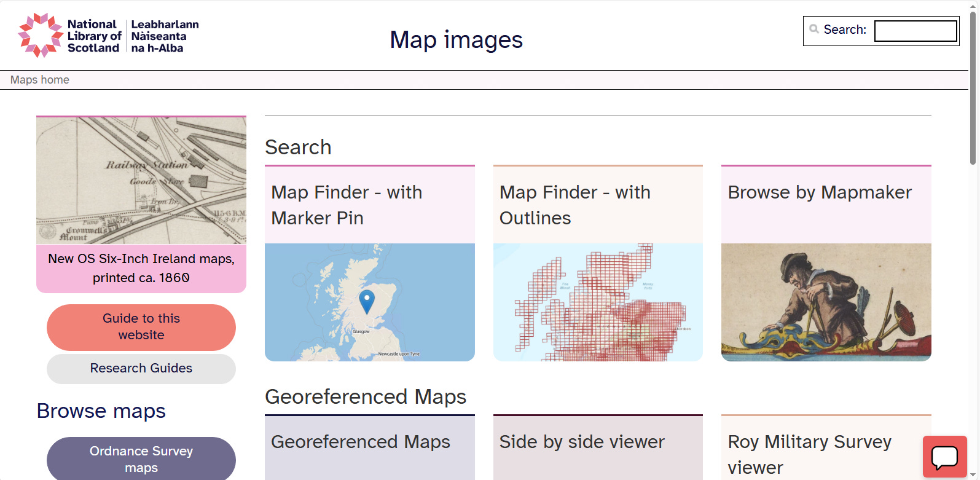The height and width of the screenshot is (480, 980).
Task: Open Map Finder - with Marker Pin
Action: [347, 205]
